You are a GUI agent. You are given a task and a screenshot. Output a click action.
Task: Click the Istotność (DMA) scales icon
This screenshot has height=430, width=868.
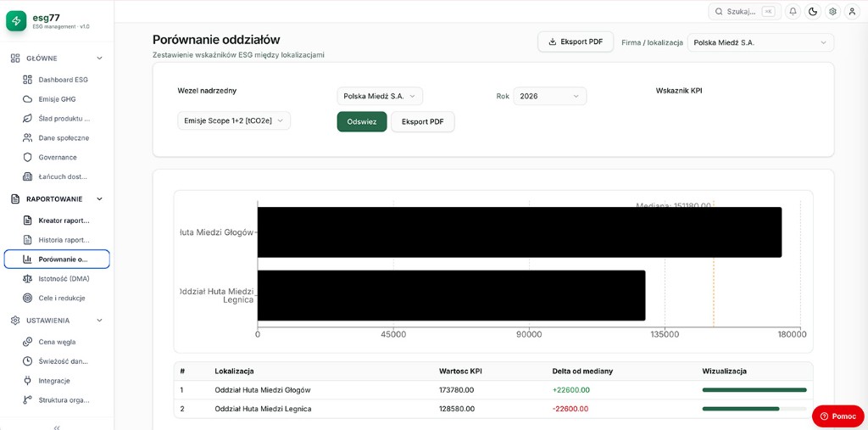[28, 279]
